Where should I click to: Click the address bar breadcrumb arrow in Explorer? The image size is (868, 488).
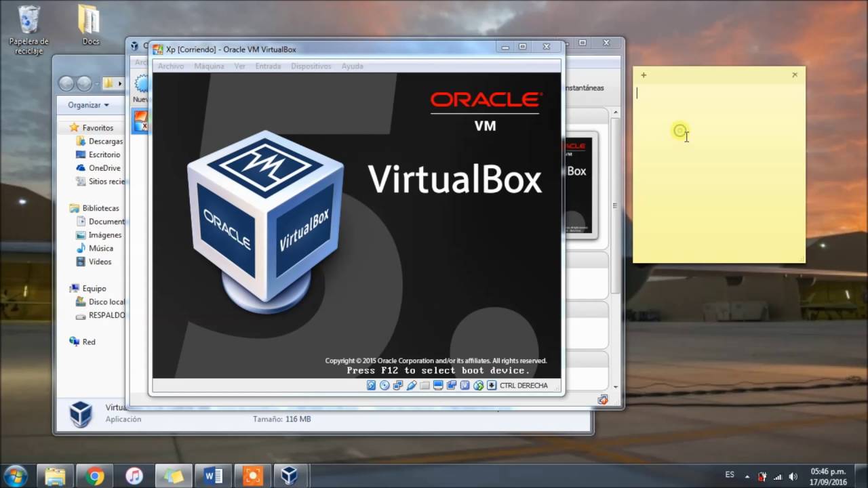click(x=120, y=84)
